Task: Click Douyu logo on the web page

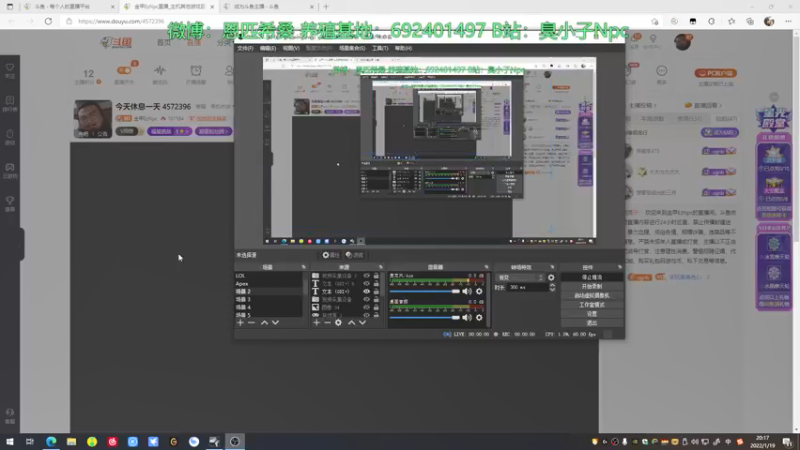Action: (x=117, y=42)
